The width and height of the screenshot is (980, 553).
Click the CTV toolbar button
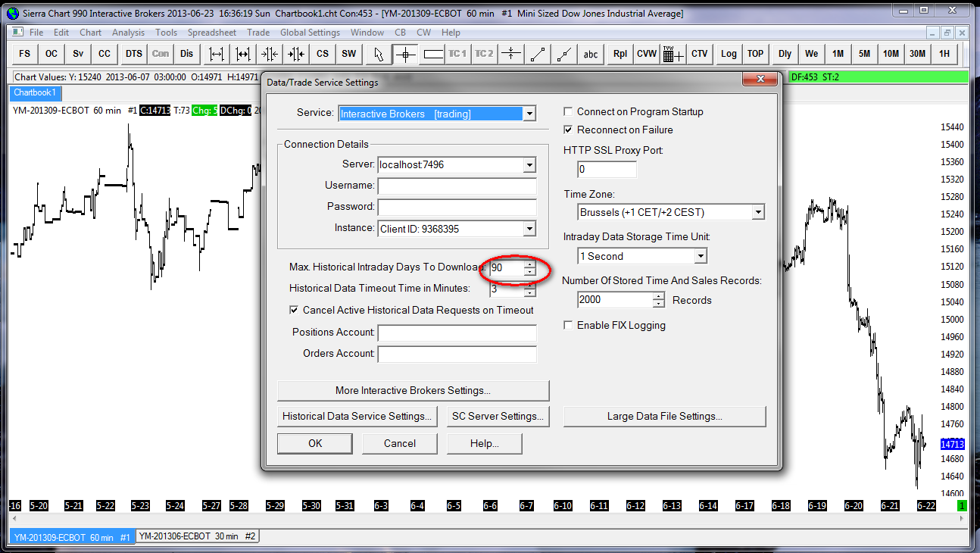click(x=700, y=54)
